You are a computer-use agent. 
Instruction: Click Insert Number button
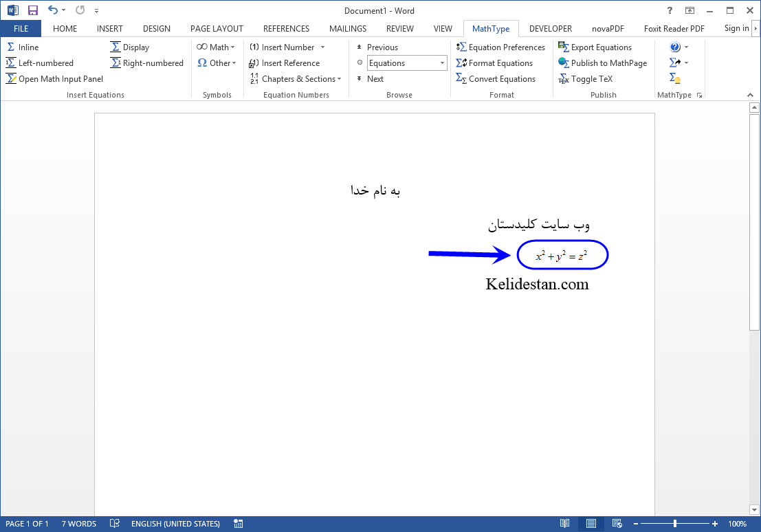pyautogui.click(x=282, y=47)
